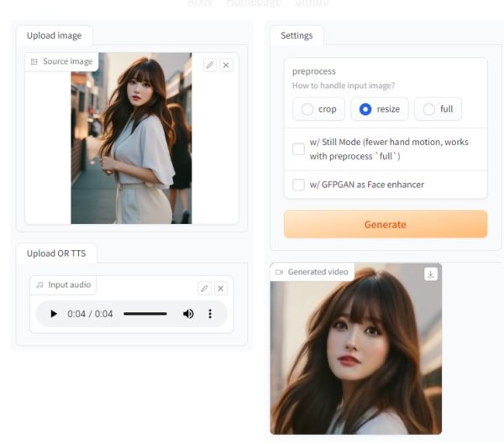The height and width of the screenshot is (444, 504).
Task: Click the edit pencil icon on Source image
Action: (210, 65)
